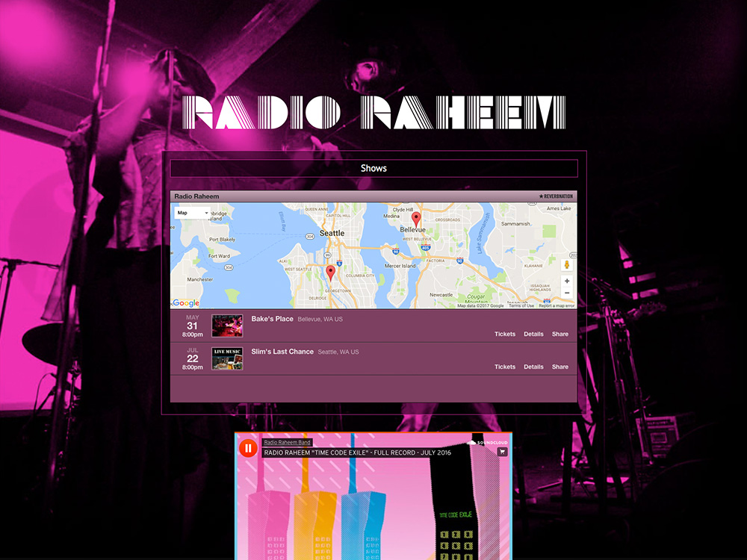747x560 pixels.
Task: Expand the Map type dropdown
Action: click(x=192, y=213)
